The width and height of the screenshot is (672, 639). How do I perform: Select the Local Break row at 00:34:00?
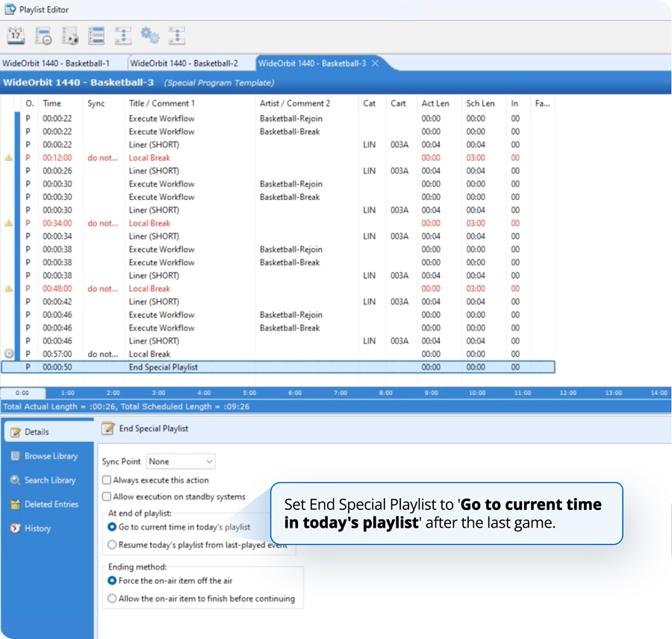[x=278, y=223]
